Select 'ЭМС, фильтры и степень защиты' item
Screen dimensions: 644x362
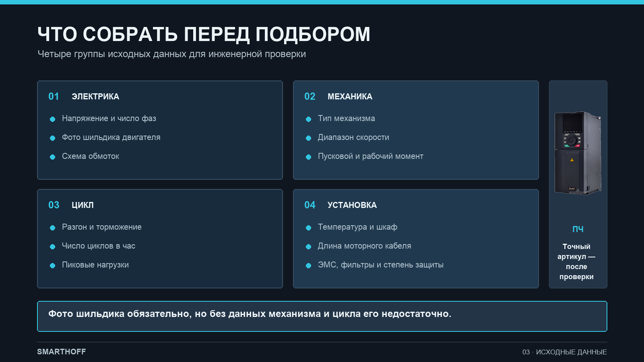click(381, 265)
